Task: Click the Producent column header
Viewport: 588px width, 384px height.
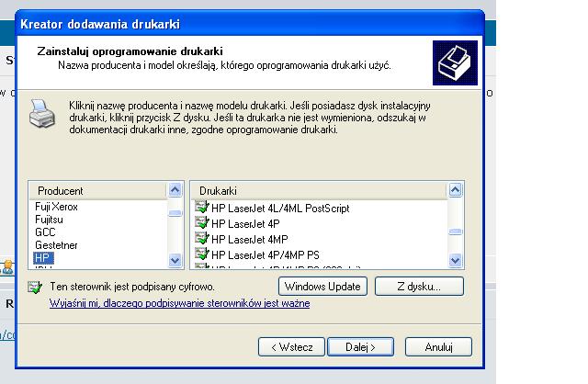Action: coord(98,191)
